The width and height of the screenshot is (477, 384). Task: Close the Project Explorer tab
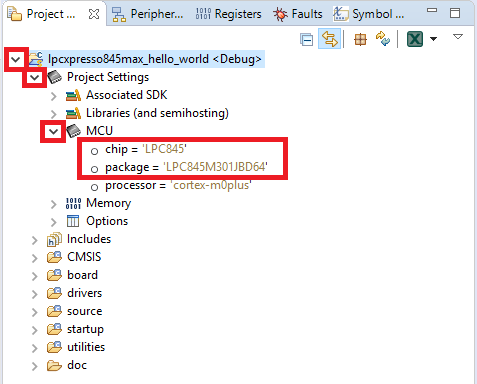(94, 14)
